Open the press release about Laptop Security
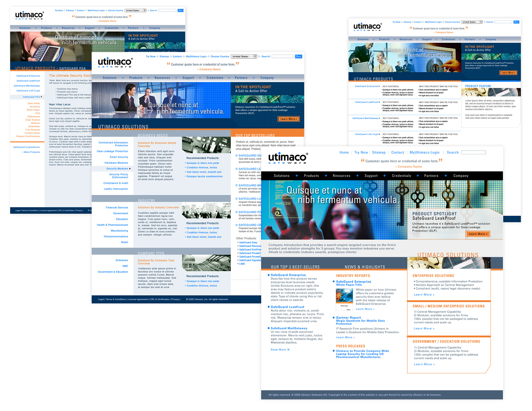Viewport: 532px width, 411px height. tap(362, 354)
